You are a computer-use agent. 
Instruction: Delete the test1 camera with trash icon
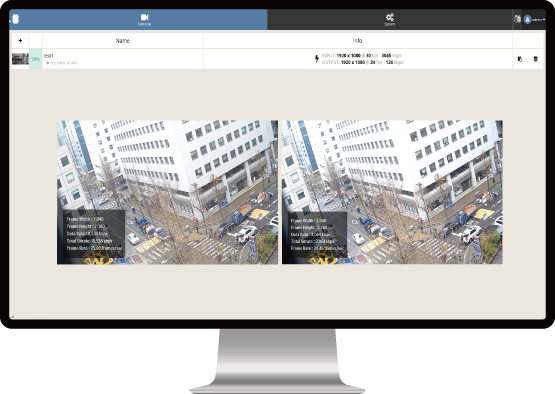536,59
